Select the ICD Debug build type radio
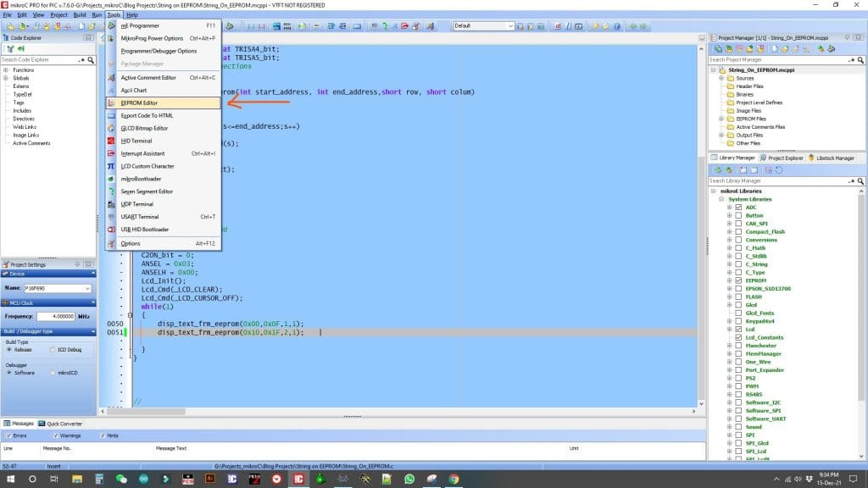This screenshot has height=488, width=868. point(53,350)
